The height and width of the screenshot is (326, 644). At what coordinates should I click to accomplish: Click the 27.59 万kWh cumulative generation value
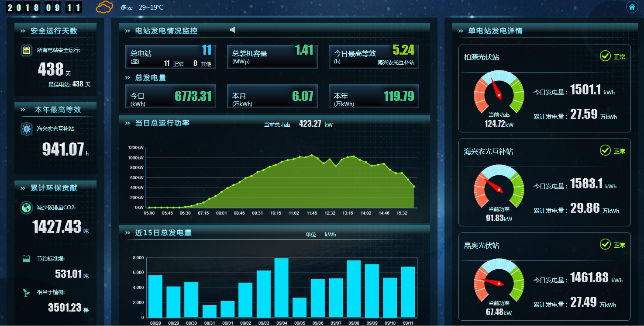594,114
